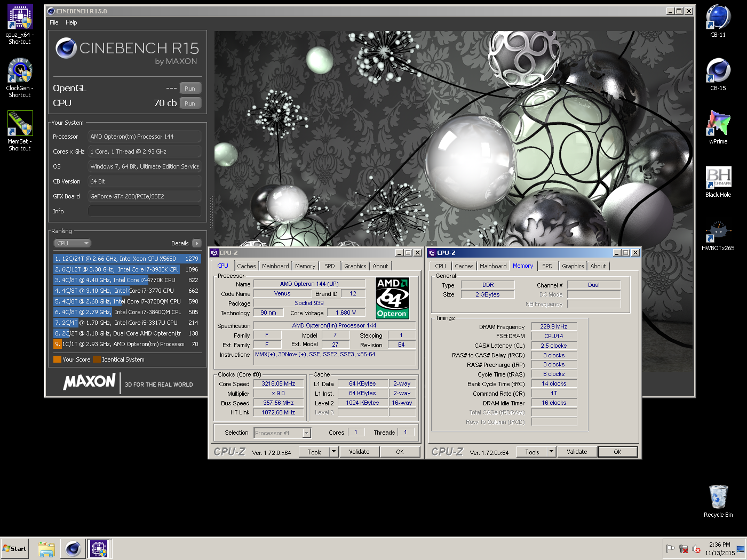Open Tools dropdown arrow in left CPU-Z
This screenshot has width=747, height=560.
334,452
